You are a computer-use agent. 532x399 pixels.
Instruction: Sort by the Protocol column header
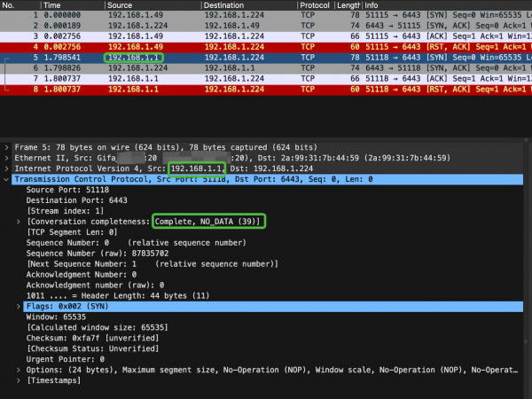(316, 5)
